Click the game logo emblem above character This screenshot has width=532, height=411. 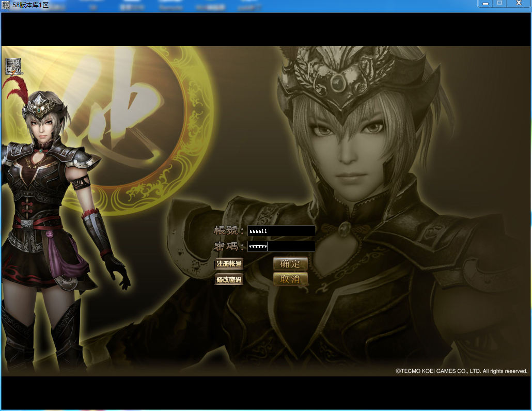coord(13,67)
